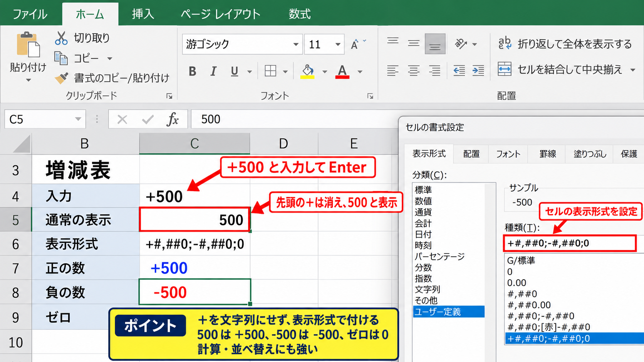Image resolution: width=644 pixels, height=362 pixels.
Task: Select the 数値 category in the list
Action: coord(423,201)
